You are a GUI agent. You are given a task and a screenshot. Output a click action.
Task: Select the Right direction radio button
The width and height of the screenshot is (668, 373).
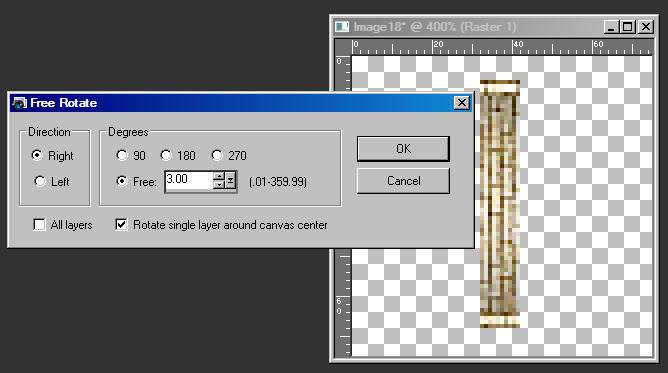click(37, 155)
